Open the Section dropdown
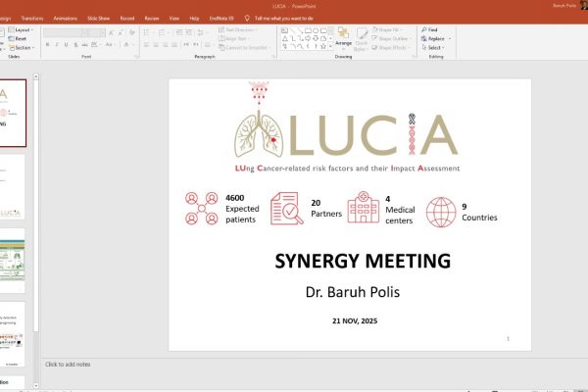Viewport: 588px width, 392px height. pos(23,48)
